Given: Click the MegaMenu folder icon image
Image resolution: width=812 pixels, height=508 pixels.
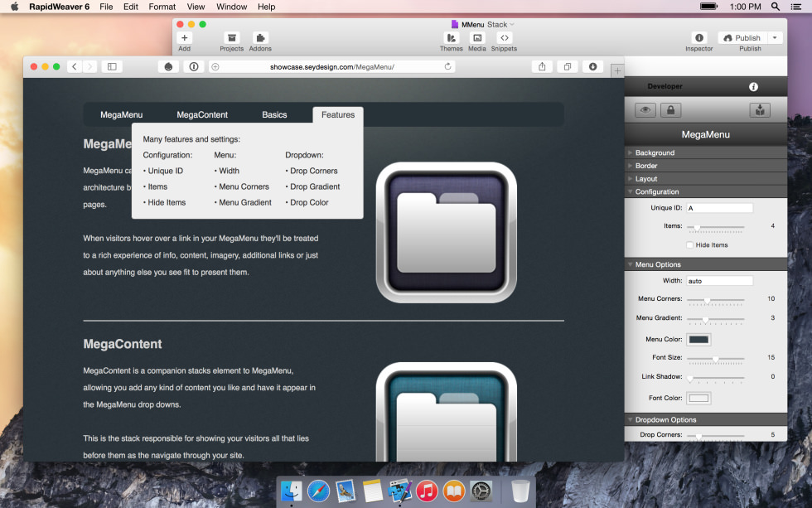Looking at the screenshot, I should (446, 233).
